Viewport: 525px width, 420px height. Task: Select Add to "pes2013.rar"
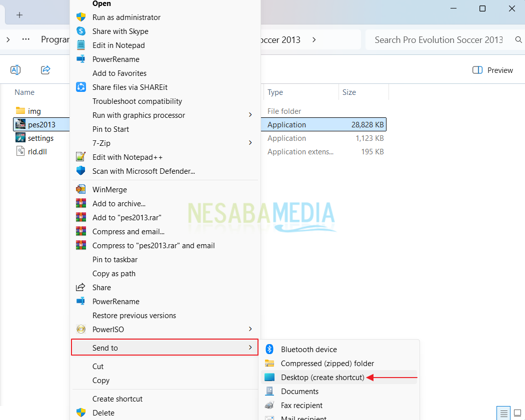click(127, 217)
